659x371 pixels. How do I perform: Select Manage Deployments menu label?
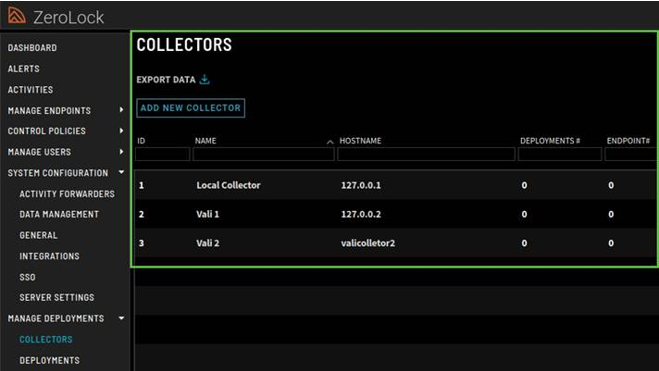(x=55, y=318)
